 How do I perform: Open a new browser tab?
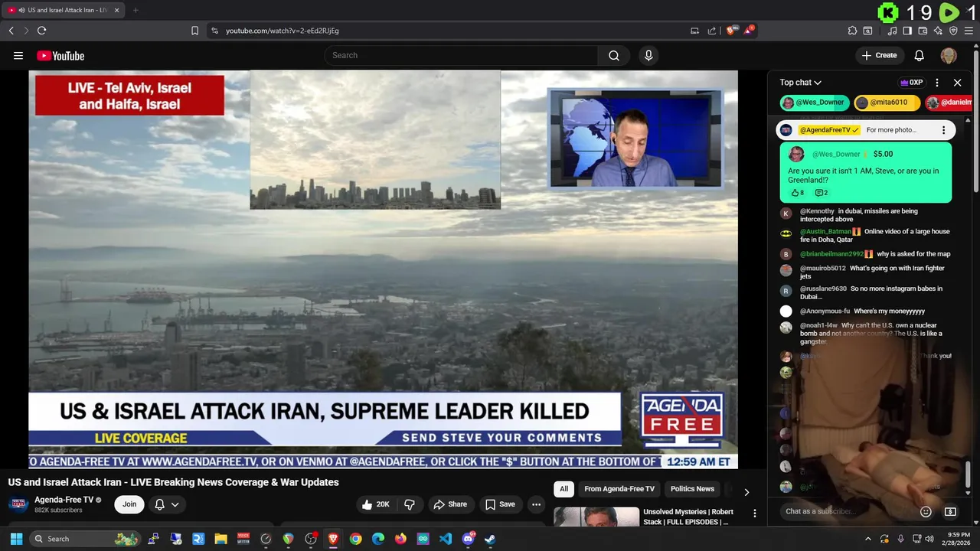[136, 10]
